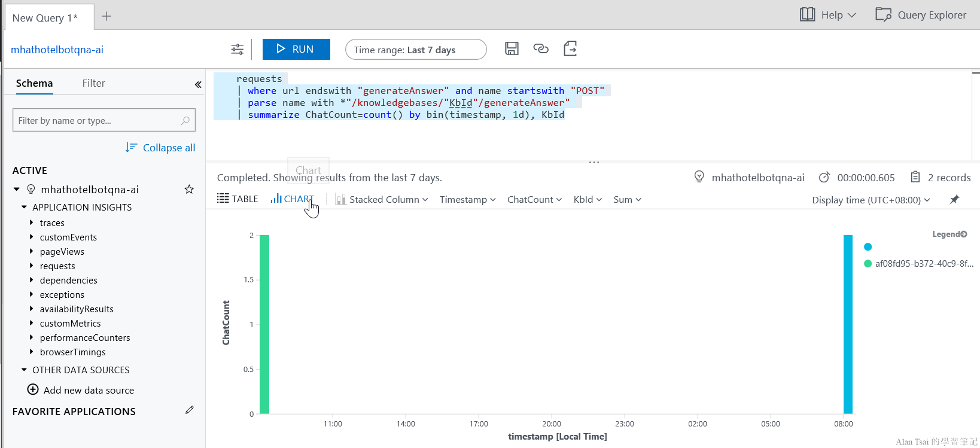This screenshot has height=448, width=980.
Task: Open KbId split-by dropdown
Action: click(x=588, y=200)
